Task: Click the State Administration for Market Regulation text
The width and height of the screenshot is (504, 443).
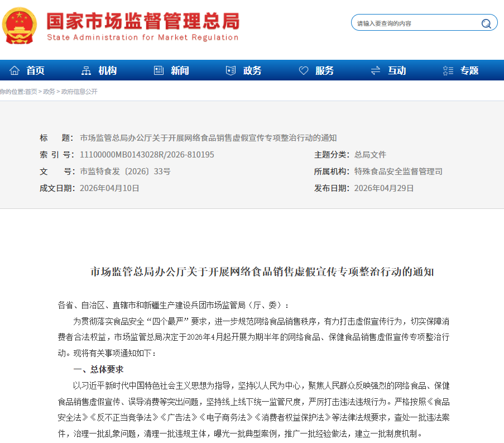Action: (x=143, y=37)
